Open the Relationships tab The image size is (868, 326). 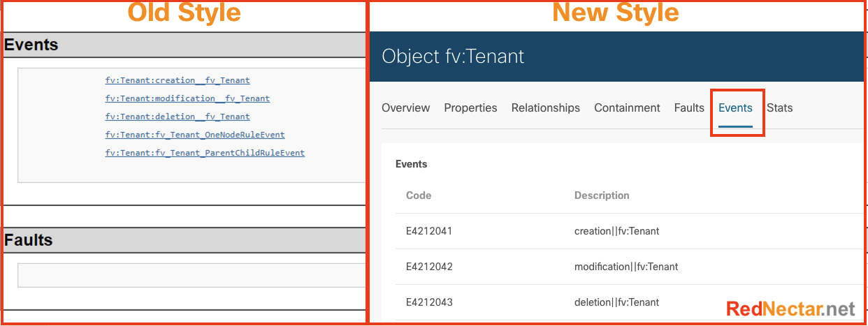(545, 108)
